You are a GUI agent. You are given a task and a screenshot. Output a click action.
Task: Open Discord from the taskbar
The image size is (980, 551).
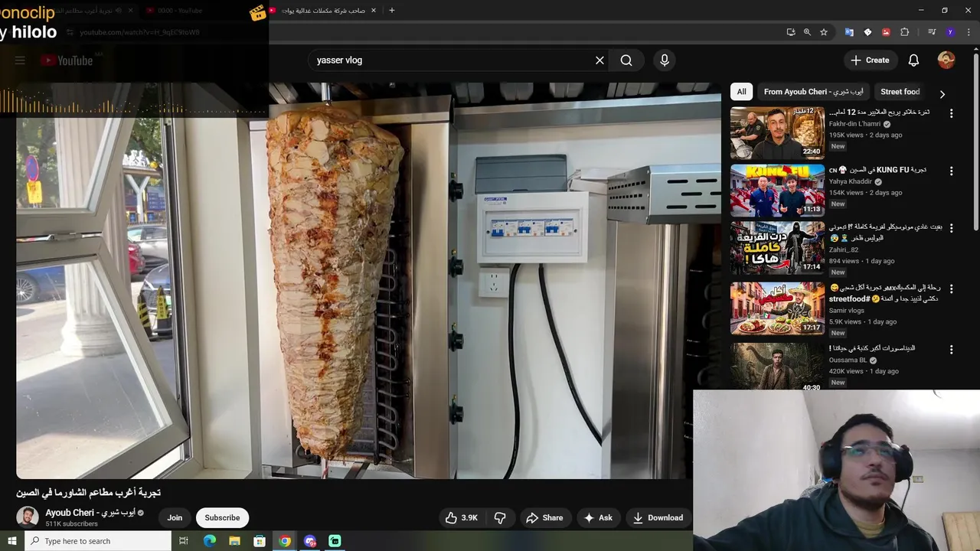click(x=310, y=541)
